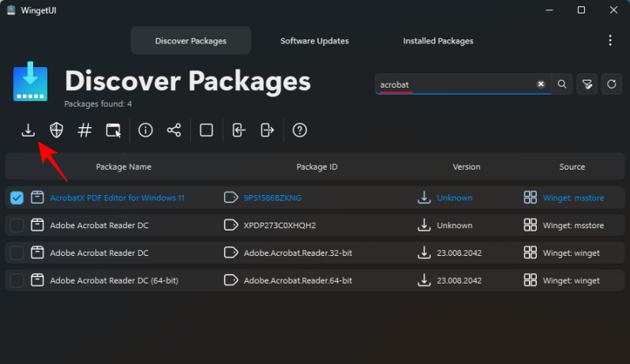
Task: Click the reload packages refresh button
Action: 610,84
